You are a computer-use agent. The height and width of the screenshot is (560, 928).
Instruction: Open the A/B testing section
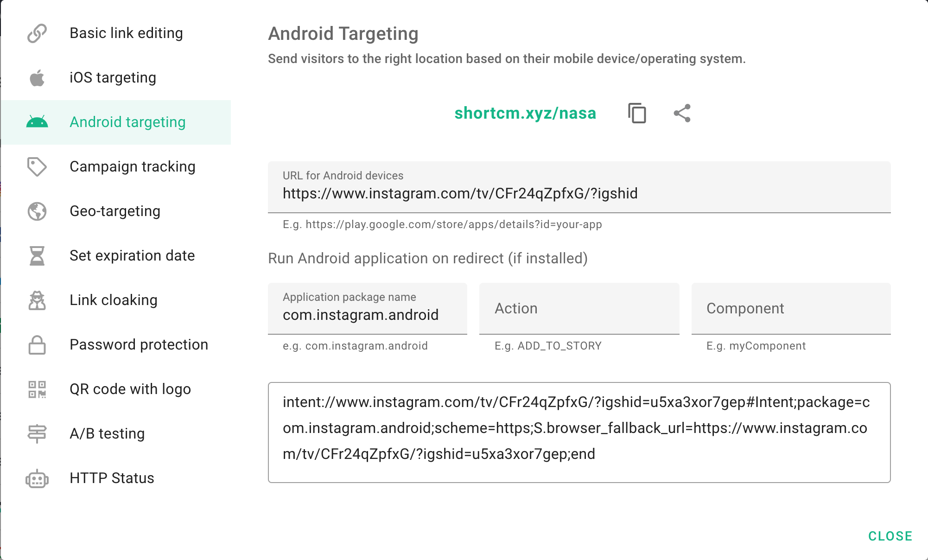tap(107, 433)
